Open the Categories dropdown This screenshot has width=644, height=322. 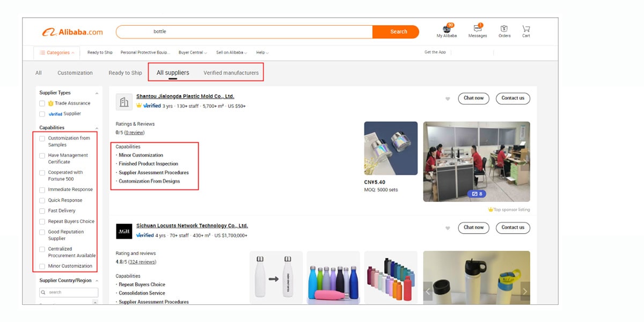click(57, 53)
